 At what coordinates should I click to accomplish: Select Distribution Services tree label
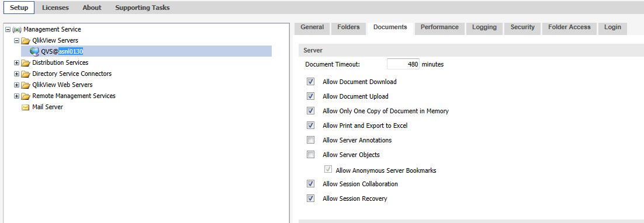click(x=60, y=62)
